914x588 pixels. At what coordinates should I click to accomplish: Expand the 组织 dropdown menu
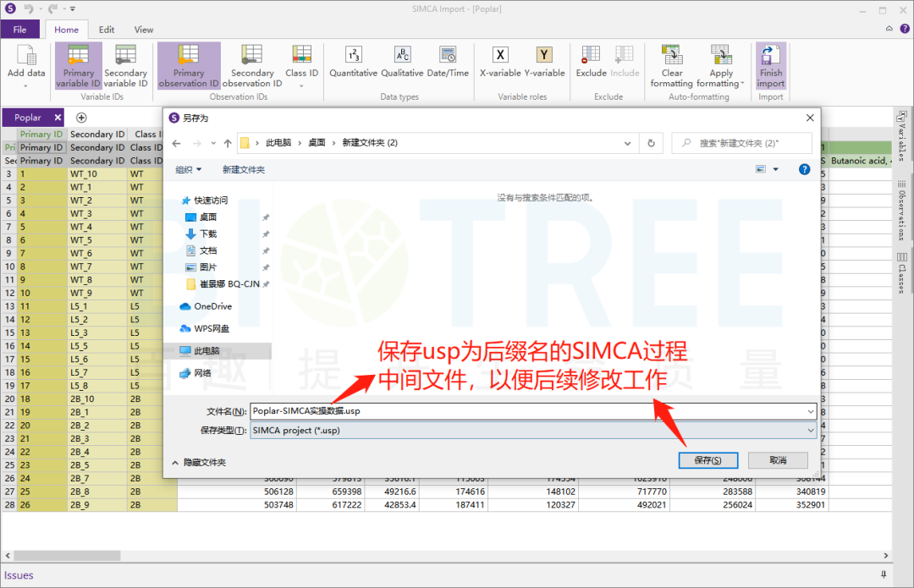click(x=187, y=168)
